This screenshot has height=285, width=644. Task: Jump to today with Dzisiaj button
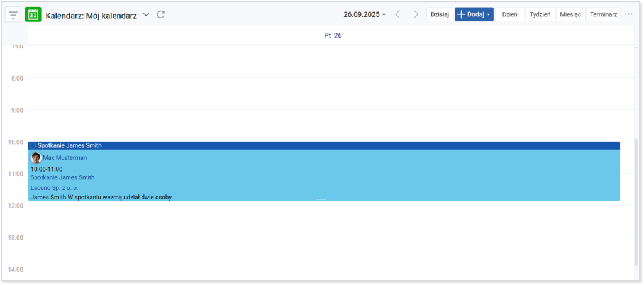pos(440,14)
